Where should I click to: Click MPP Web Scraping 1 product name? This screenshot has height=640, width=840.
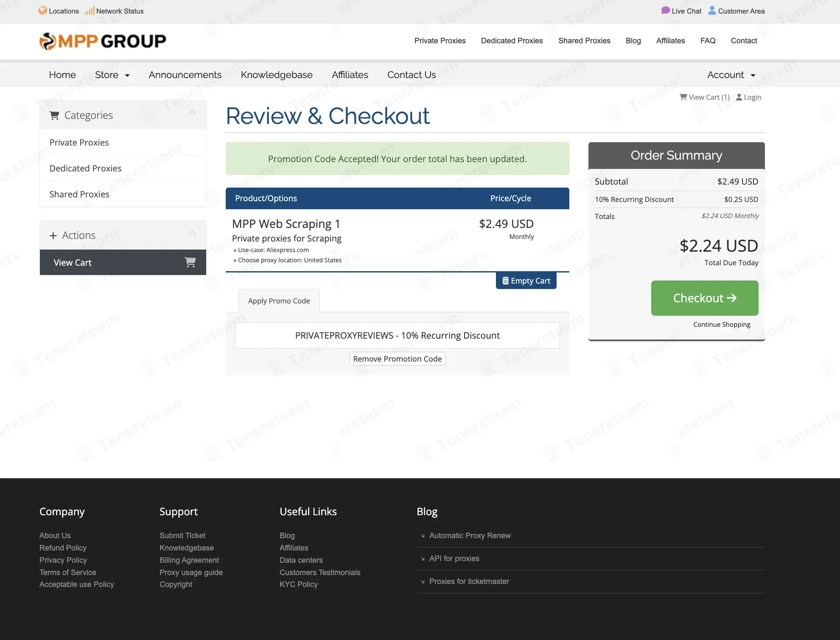tap(286, 224)
